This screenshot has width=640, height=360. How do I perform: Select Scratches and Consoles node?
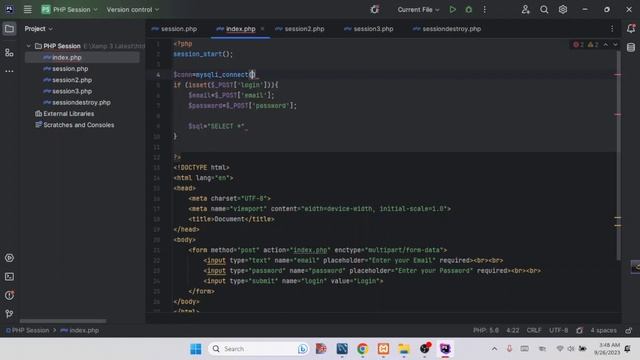(75, 125)
